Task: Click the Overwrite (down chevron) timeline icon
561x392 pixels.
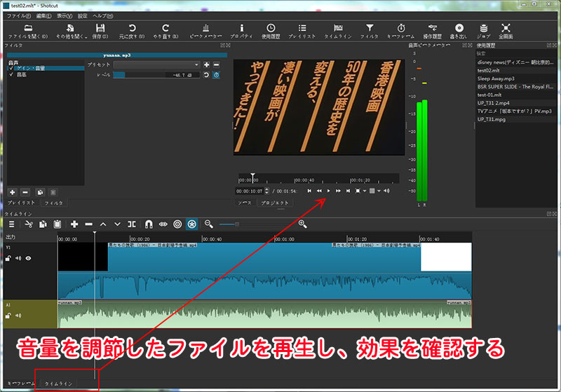Action: pyautogui.click(x=117, y=224)
